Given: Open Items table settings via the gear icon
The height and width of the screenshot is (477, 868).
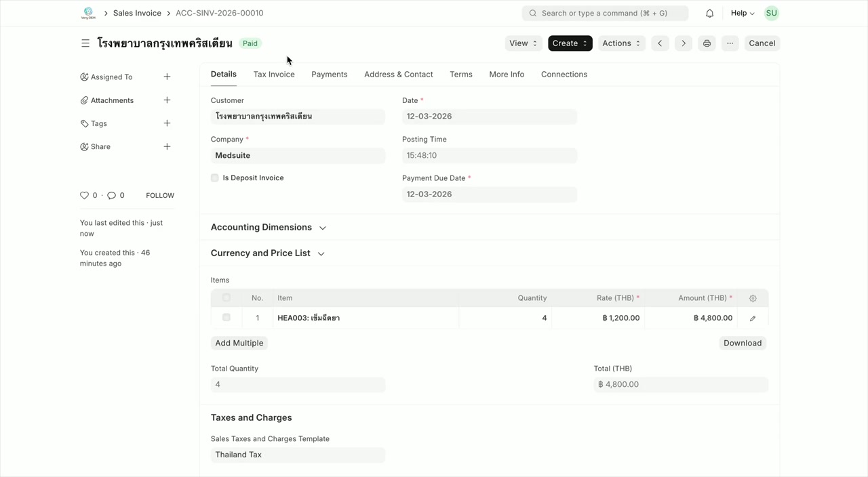Looking at the screenshot, I should click(x=752, y=297).
